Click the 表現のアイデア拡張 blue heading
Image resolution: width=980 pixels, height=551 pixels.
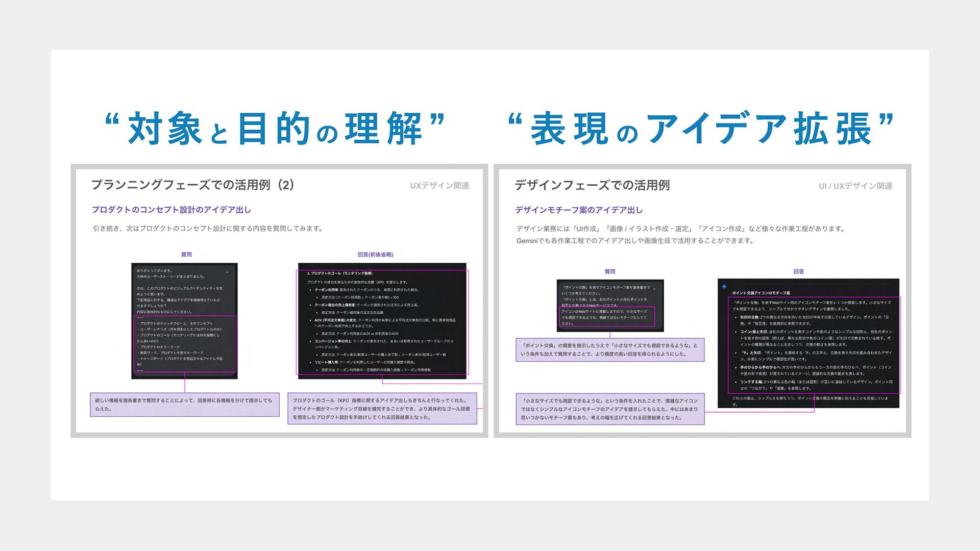pos(701,129)
